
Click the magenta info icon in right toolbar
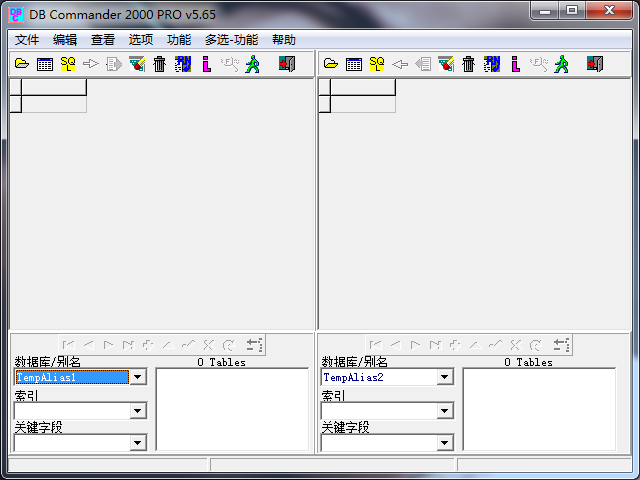pos(516,64)
